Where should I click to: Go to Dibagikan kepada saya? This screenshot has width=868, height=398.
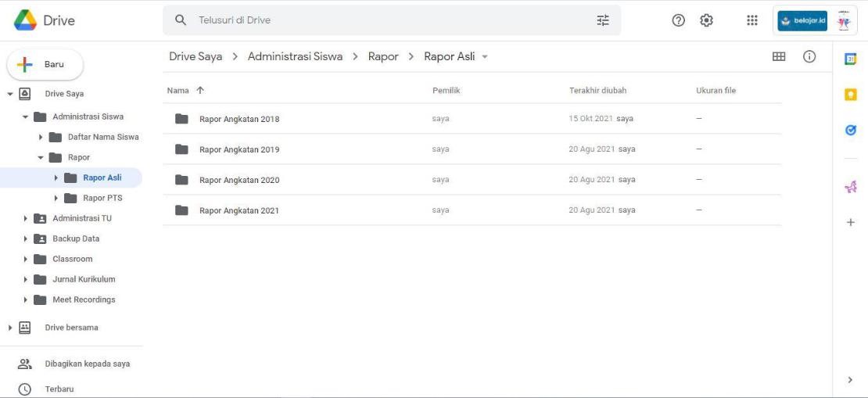click(87, 364)
